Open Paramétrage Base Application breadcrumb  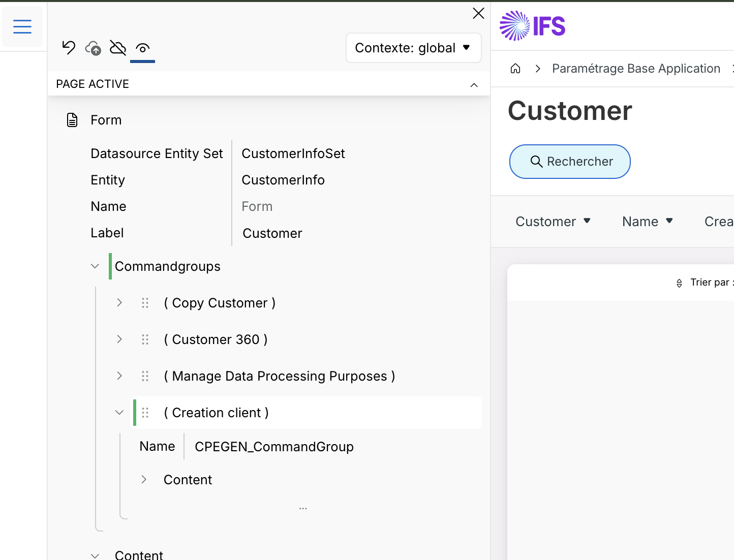pyautogui.click(x=636, y=69)
